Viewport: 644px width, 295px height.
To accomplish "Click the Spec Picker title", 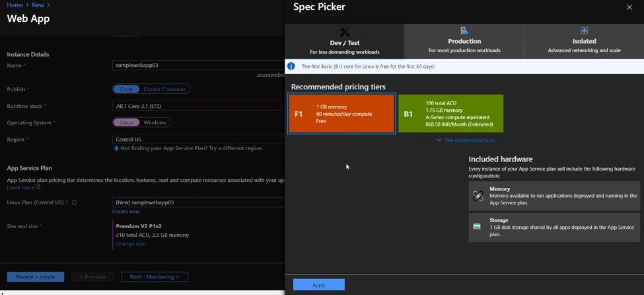I will click(319, 7).
